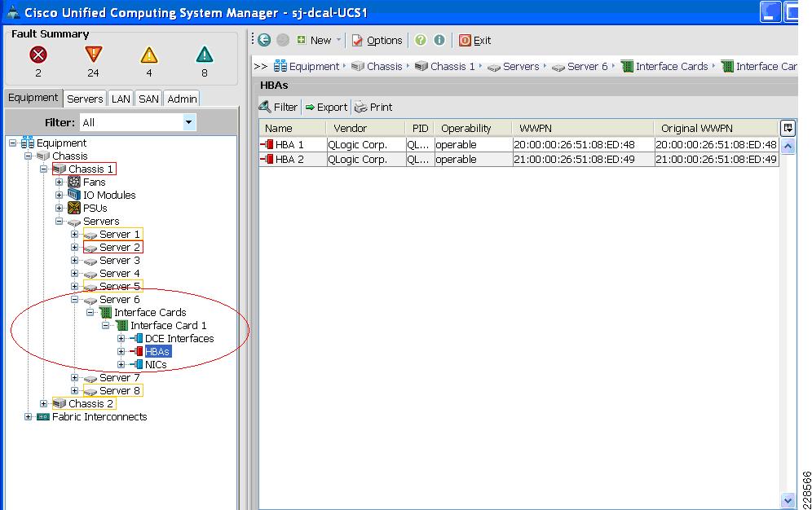Expand the IO Modules node

click(60, 195)
